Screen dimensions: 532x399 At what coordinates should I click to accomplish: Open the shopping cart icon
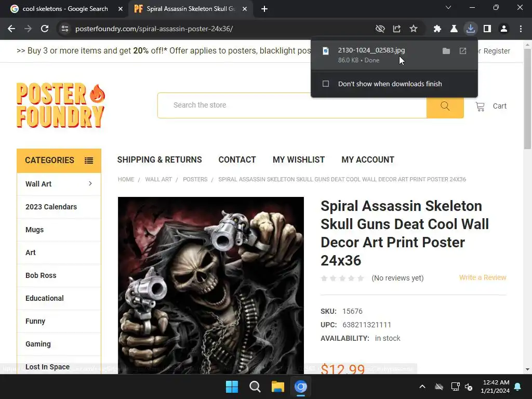coord(480,107)
